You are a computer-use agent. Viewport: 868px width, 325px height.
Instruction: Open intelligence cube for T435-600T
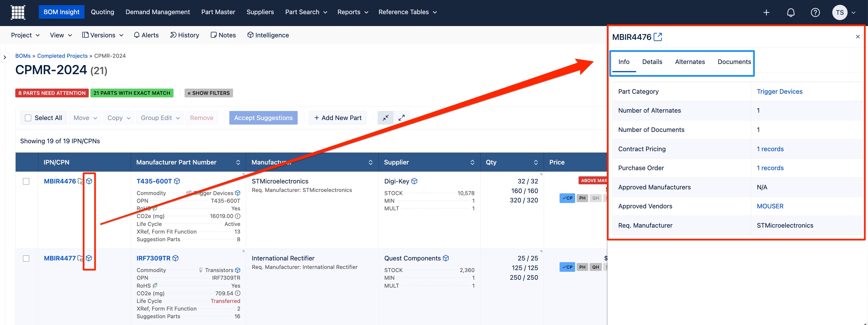177,181
